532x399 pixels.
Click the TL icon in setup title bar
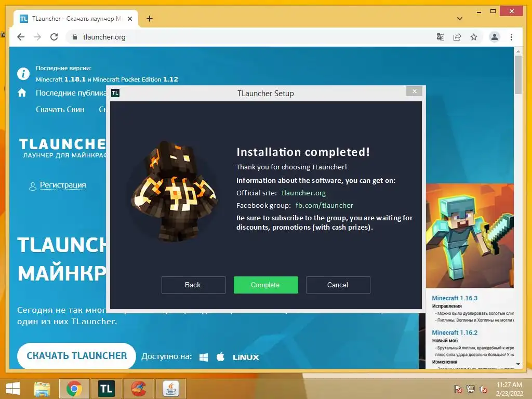click(x=115, y=93)
